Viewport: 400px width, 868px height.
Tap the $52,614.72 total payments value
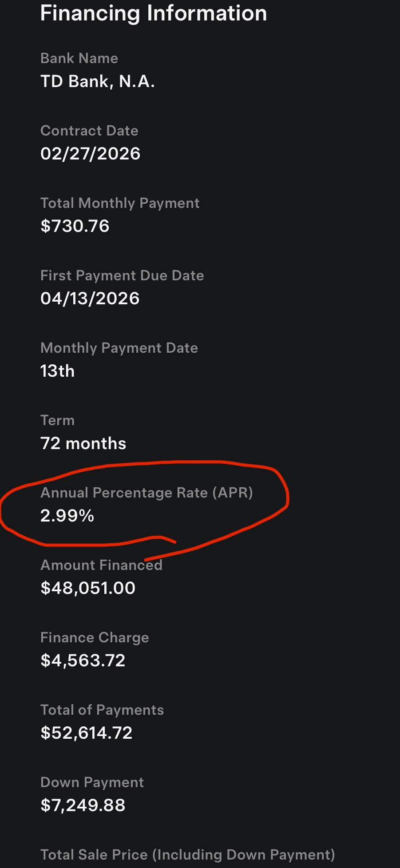[x=86, y=733]
